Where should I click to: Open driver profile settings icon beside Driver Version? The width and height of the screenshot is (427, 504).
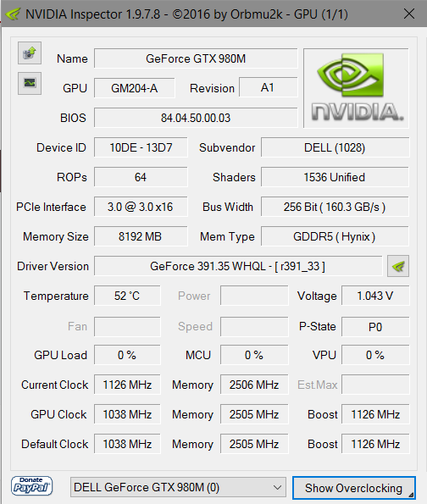coord(398,266)
